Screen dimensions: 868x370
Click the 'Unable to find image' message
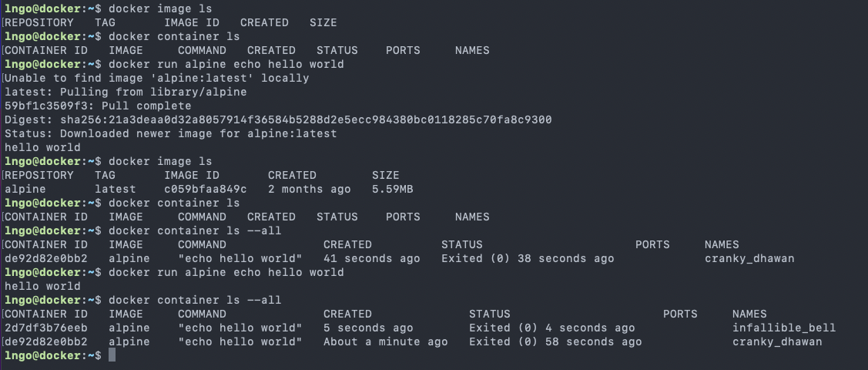coord(156,78)
